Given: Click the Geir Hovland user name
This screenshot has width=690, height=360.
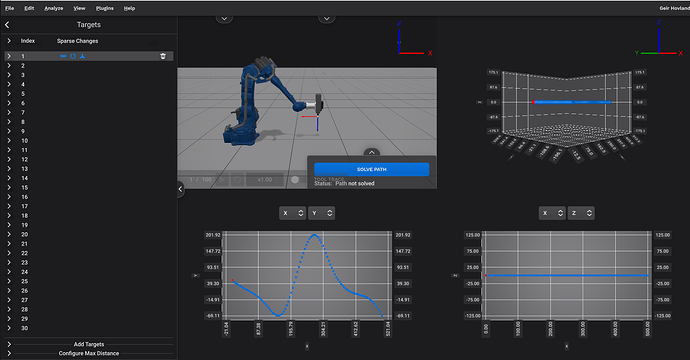Looking at the screenshot, I should pos(674,8).
